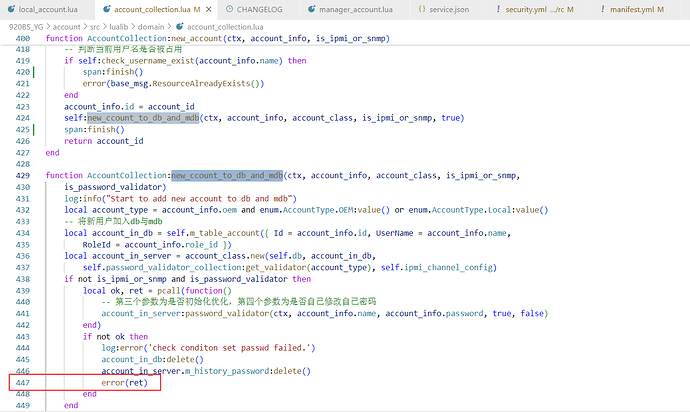Click the Lua file icon on account_collection.lua tab

(107, 8)
